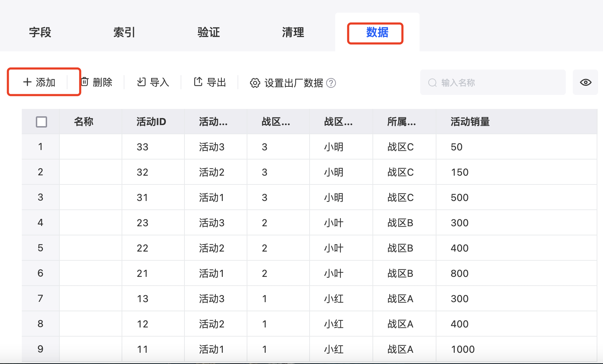The height and width of the screenshot is (364, 603).
Task: Go to the 验证 tab
Action: click(x=208, y=32)
